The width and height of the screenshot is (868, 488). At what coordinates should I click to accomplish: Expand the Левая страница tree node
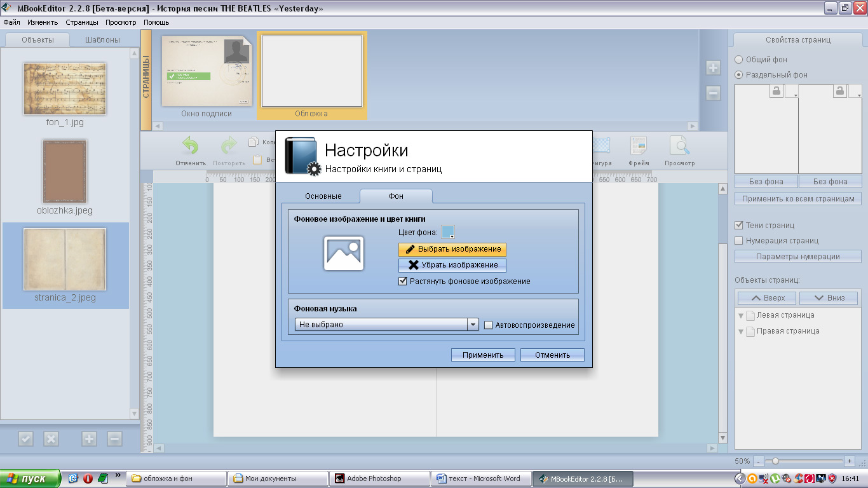741,315
